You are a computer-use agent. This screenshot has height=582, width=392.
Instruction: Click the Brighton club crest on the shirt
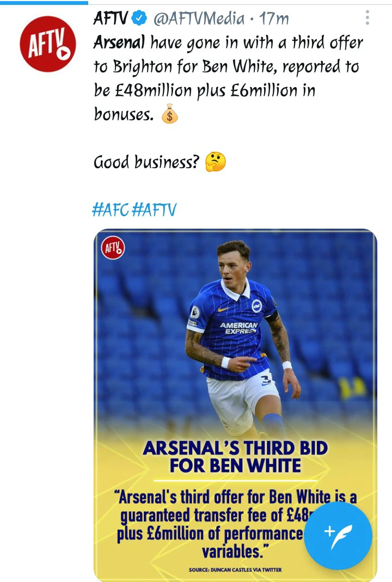tap(256, 306)
